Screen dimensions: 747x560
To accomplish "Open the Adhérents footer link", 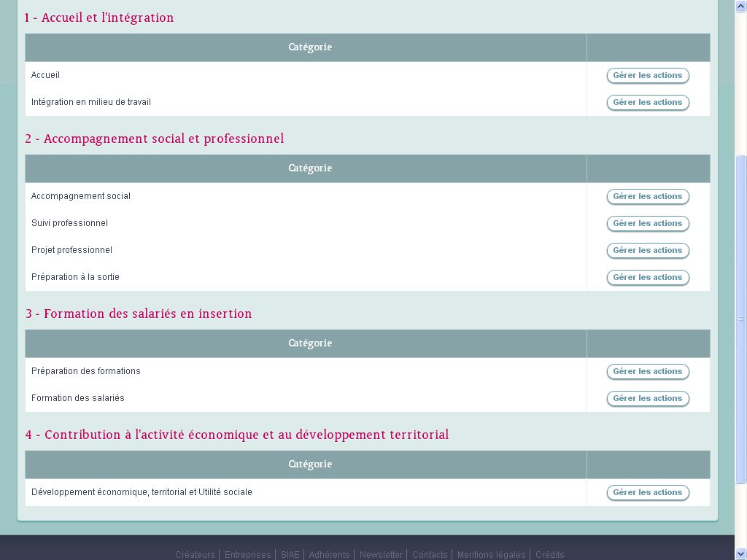I will point(329,555).
